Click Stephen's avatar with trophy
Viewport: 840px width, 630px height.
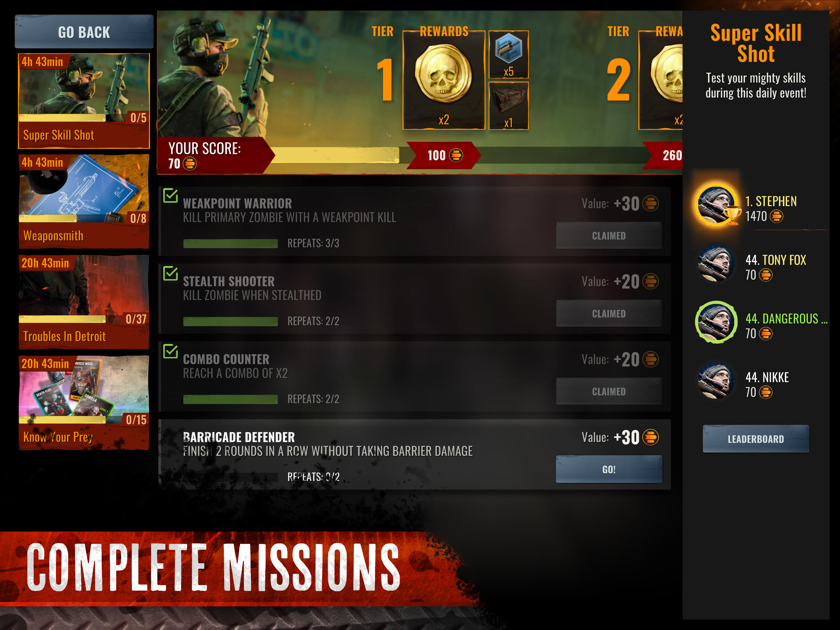coord(718,205)
